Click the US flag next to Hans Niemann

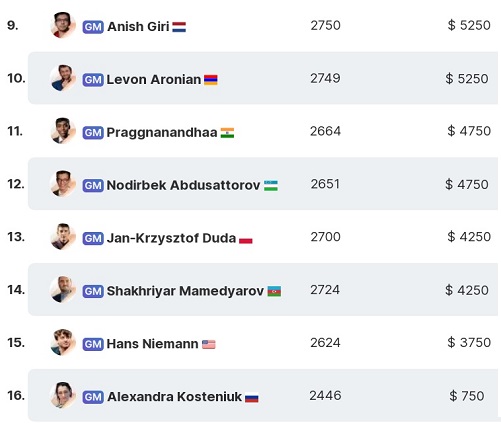(x=209, y=344)
